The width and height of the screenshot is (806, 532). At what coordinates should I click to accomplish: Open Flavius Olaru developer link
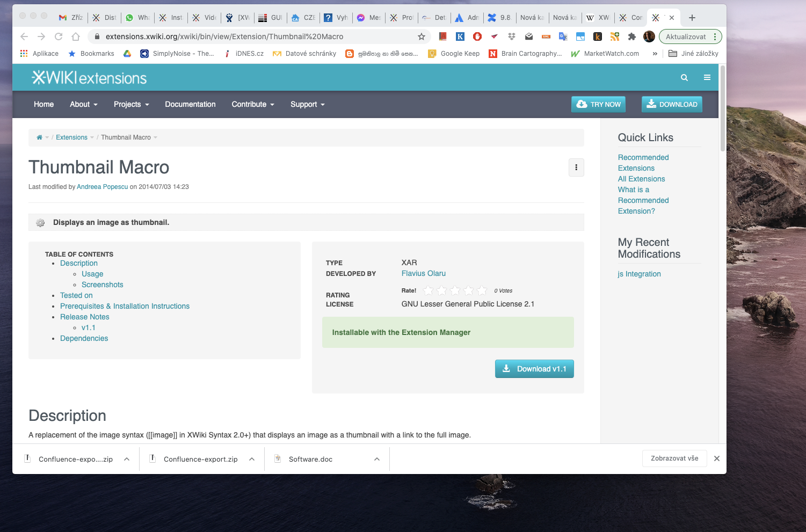click(424, 273)
